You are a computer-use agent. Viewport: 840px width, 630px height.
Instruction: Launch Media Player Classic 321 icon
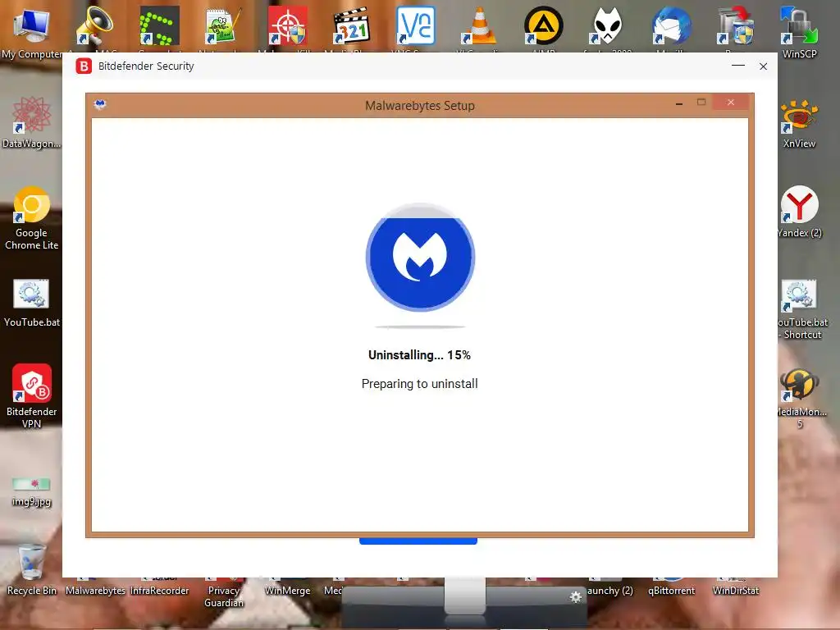click(x=351, y=25)
